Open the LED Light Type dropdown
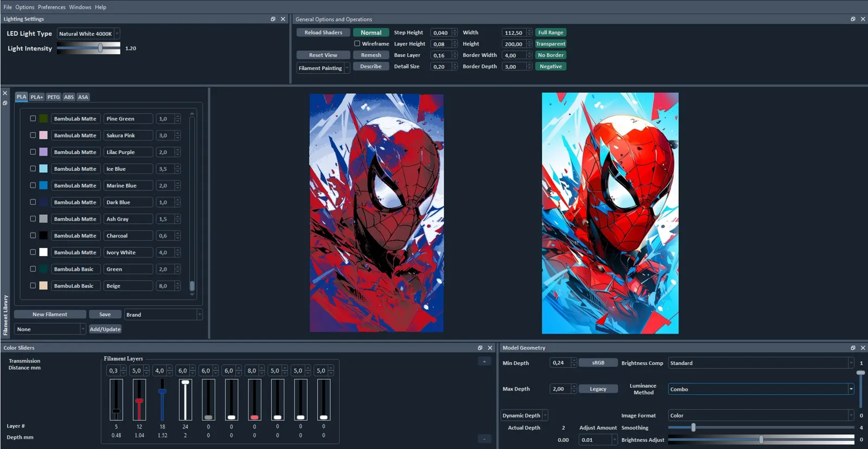Image resolution: width=868 pixels, height=449 pixels. click(x=88, y=34)
